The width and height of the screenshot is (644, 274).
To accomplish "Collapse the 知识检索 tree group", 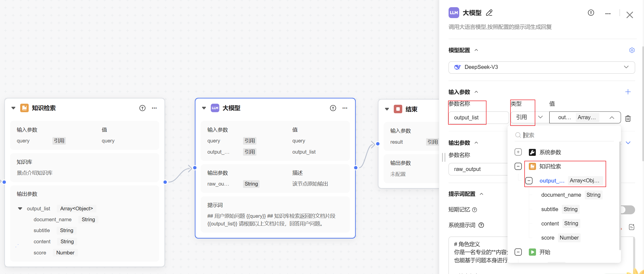I will pos(518,166).
